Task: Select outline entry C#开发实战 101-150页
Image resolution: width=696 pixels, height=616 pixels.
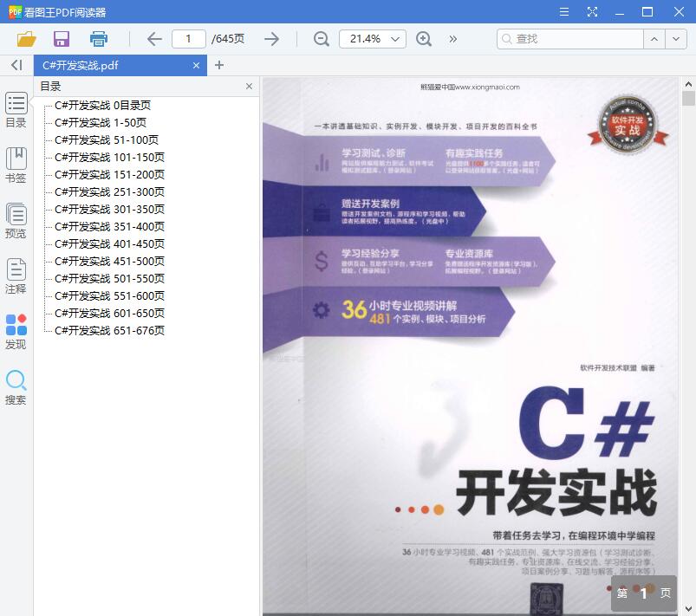Action: point(109,157)
